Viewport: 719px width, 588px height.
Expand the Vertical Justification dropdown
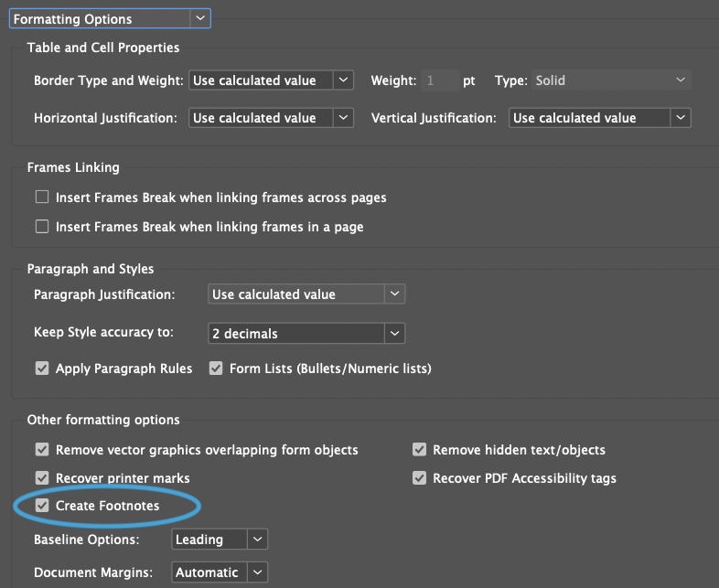click(x=600, y=118)
